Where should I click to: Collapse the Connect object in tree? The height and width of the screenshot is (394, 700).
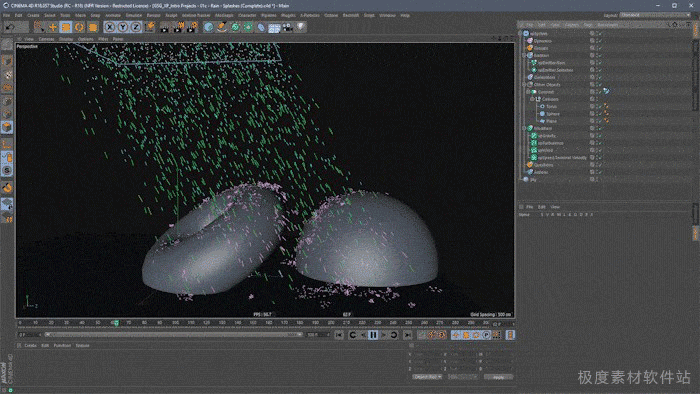(528, 92)
